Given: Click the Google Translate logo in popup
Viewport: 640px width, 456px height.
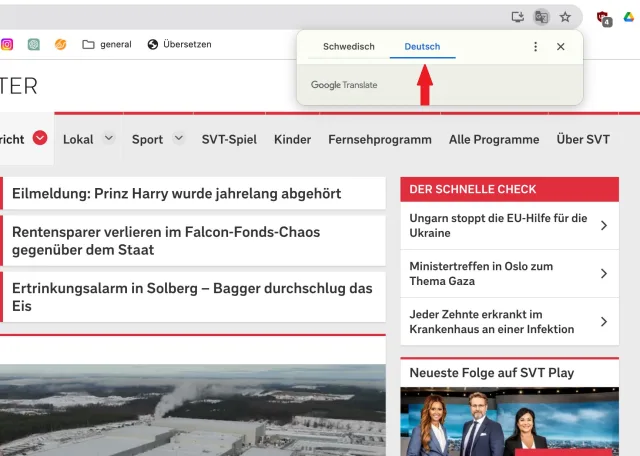Looking at the screenshot, I should tap(344, 85).
